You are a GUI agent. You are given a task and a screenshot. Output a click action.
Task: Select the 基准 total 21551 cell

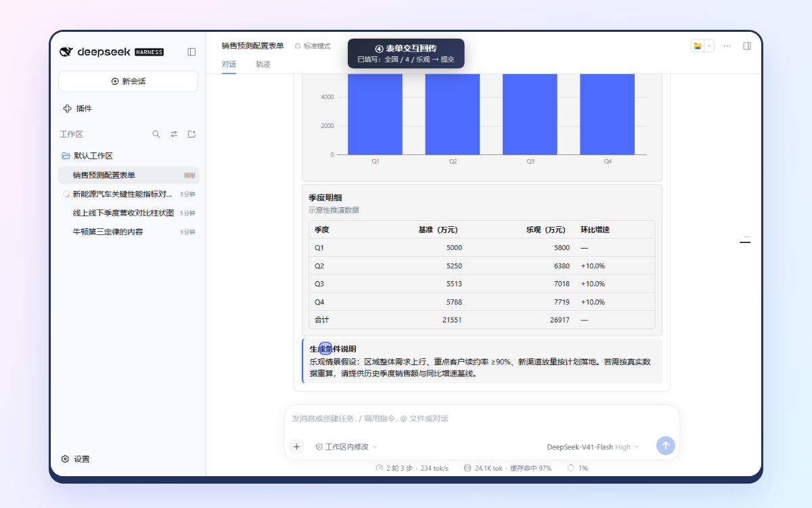tap(451, 320)
